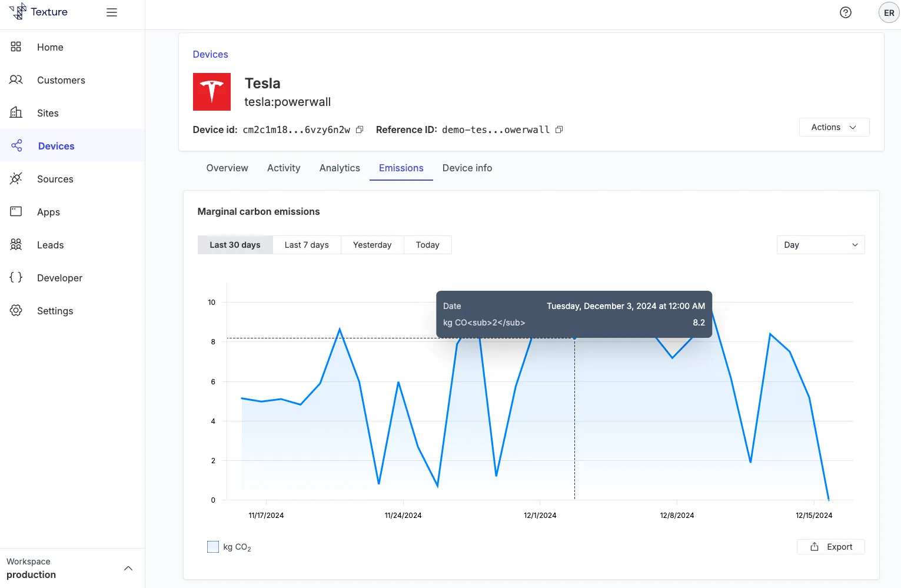
Task: Select the Emissions tab
Action: click(x=401, y=168)
